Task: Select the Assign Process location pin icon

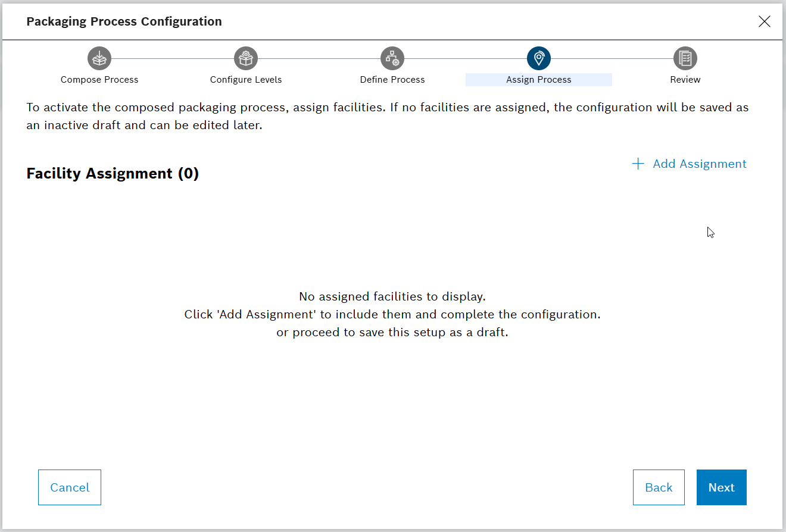Action: pos(539,58)
